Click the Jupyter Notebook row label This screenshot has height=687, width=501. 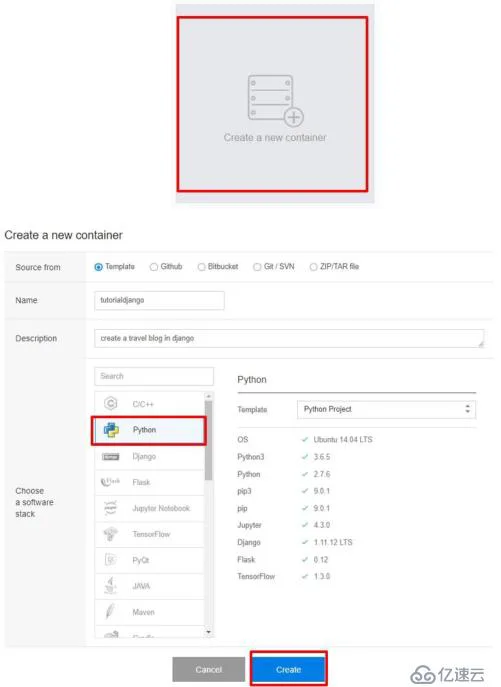pyautogui.click(x=161, y=508)
